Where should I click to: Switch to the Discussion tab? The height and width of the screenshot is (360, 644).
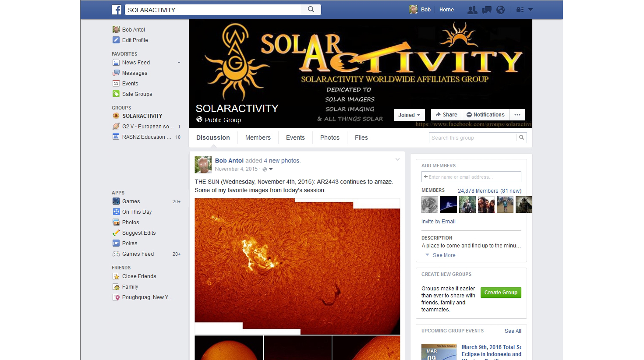[x=213, y=138]
